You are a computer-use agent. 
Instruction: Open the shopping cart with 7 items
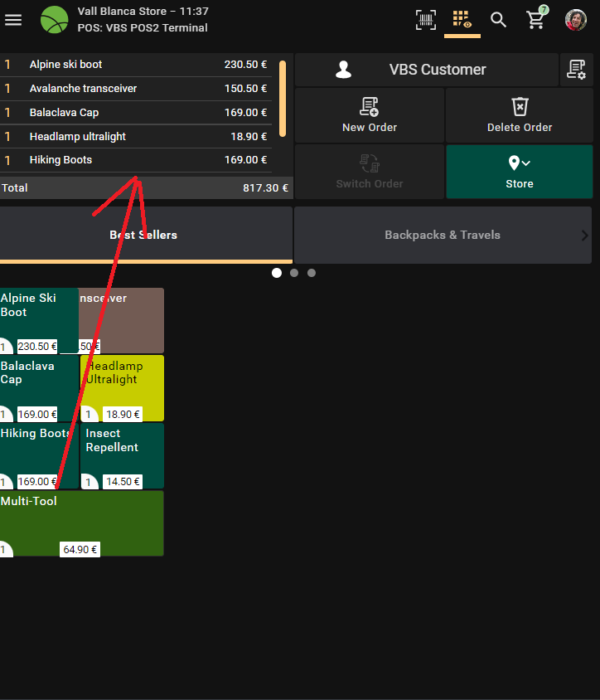536,19
